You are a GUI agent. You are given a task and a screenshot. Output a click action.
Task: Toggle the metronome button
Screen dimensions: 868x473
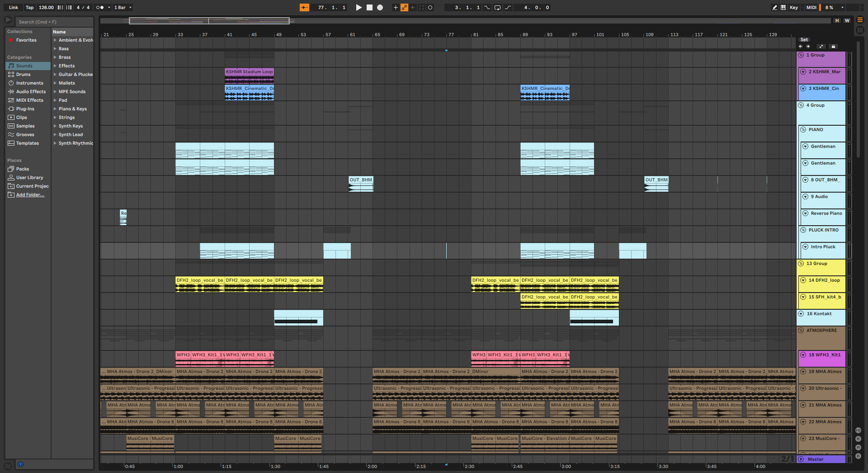[100, 7]
